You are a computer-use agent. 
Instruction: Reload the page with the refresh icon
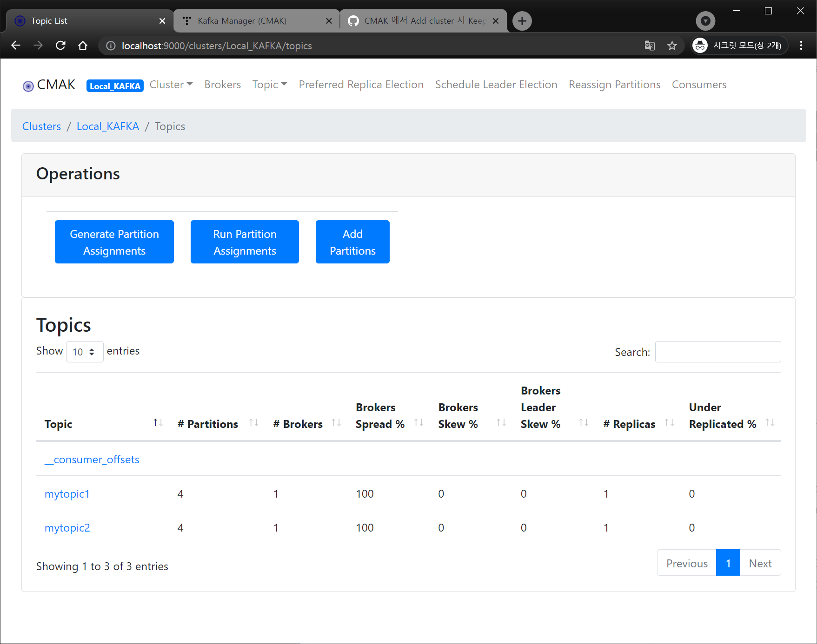[60, 46]
